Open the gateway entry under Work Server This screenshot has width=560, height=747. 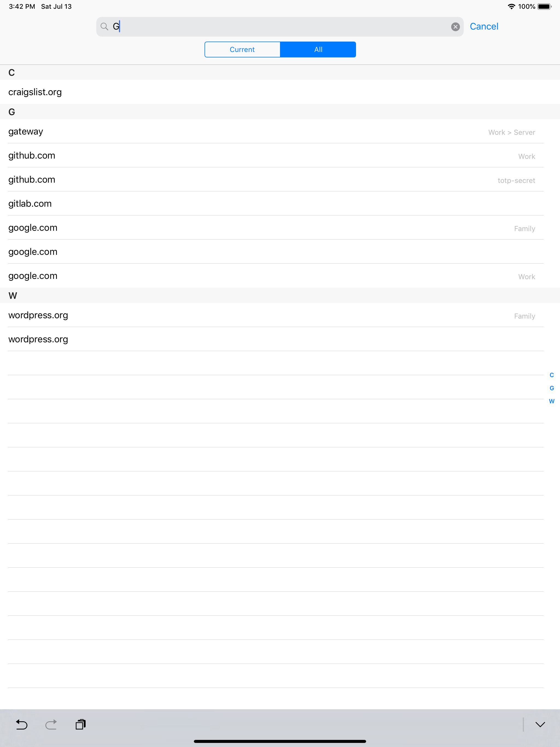click(237, 132)
